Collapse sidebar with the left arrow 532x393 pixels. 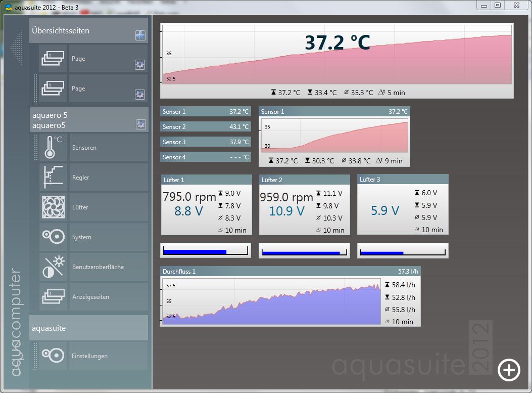(17, 48)
